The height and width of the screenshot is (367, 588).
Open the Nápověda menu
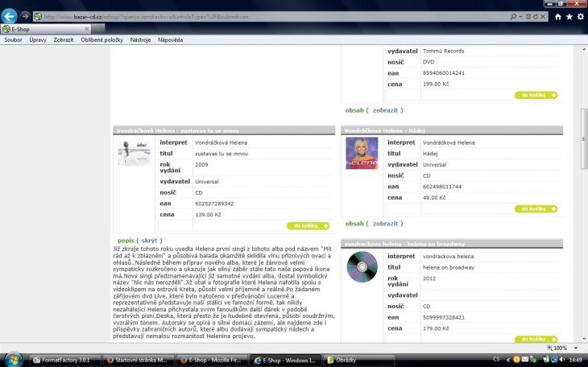[x=170, y=39]
